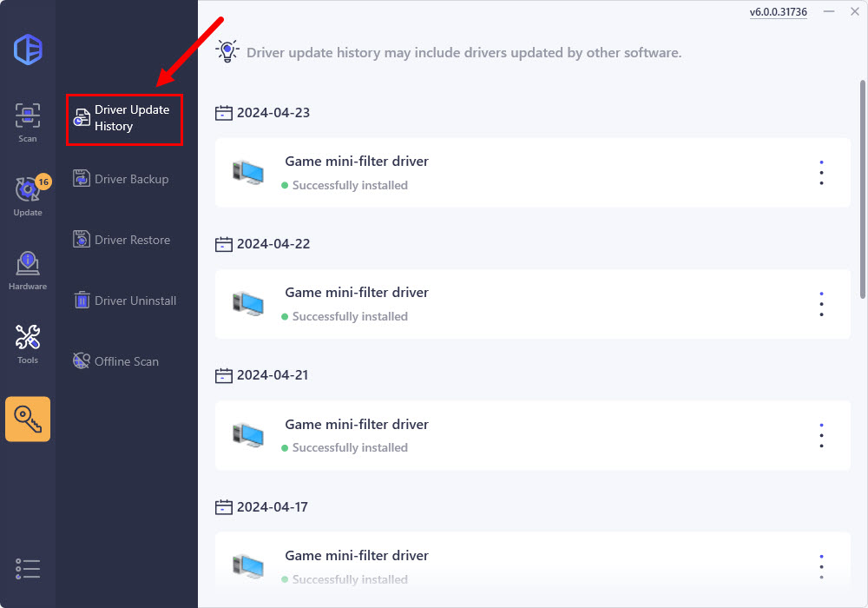Select Driver Uninstall option
868x608 pixels.
124,301
